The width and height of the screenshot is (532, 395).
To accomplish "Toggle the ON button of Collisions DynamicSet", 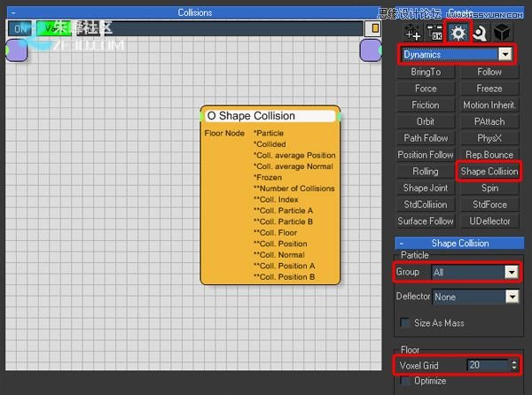I will [x=20, y=29].
